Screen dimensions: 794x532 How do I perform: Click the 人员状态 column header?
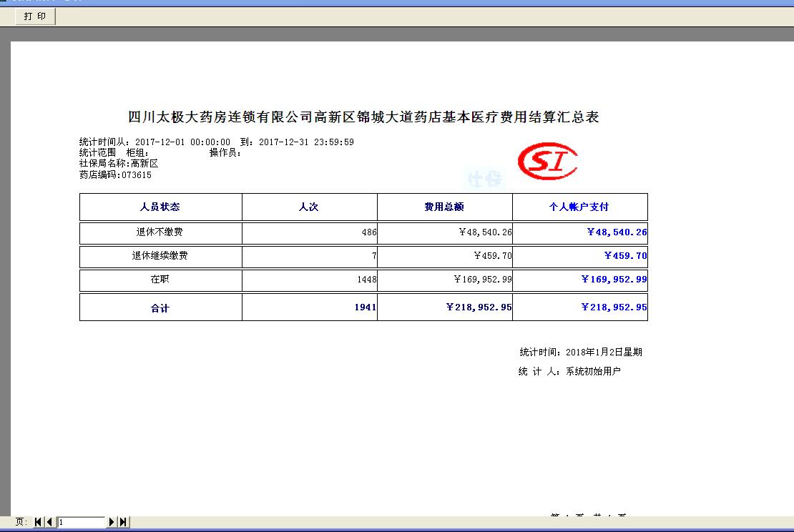[160, 207]
